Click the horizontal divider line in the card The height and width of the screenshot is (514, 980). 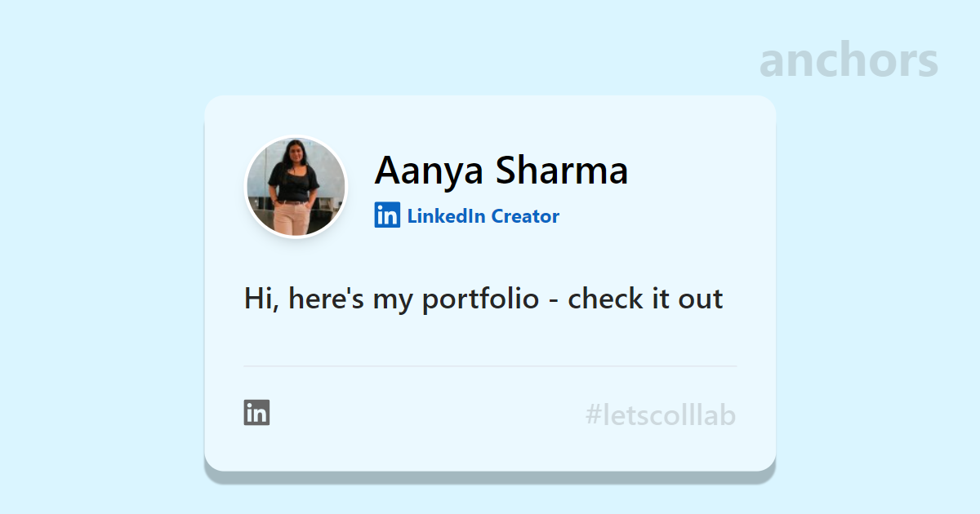click(x=490, y=366)
